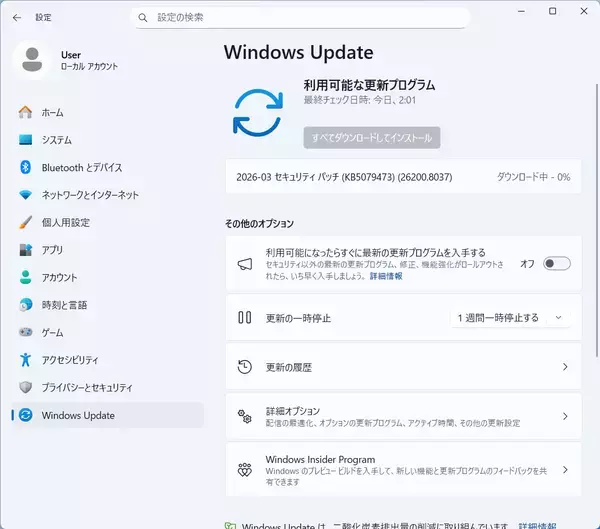The height and width of the screenshot is (529, 600).
Task: Expand pause duration options chevron
Action: click(558, 318)
